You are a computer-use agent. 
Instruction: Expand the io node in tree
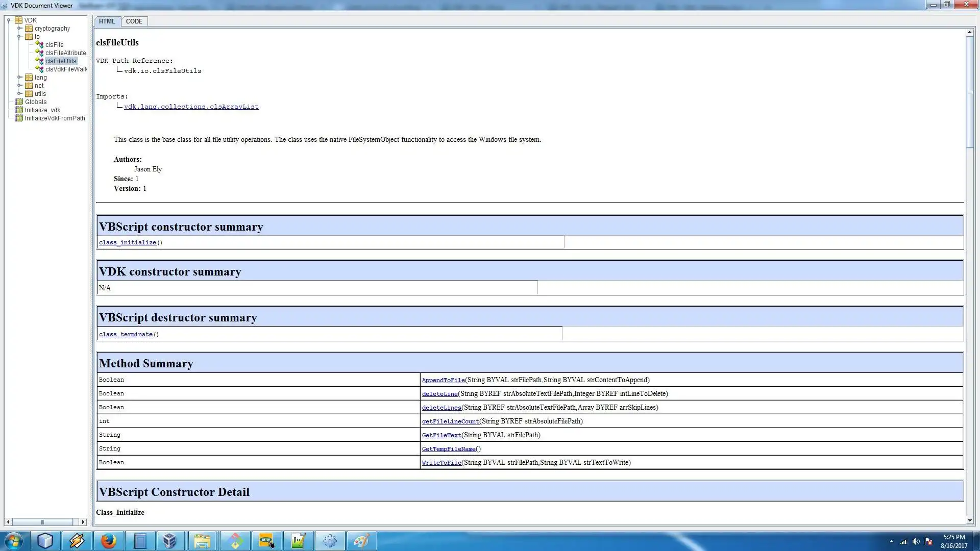tap(19, 36)
